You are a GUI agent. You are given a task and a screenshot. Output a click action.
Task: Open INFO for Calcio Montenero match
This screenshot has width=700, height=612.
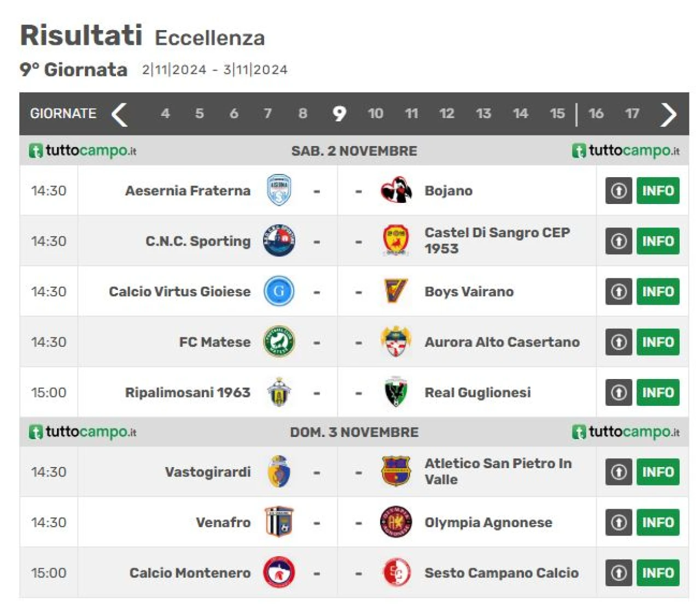658,573
